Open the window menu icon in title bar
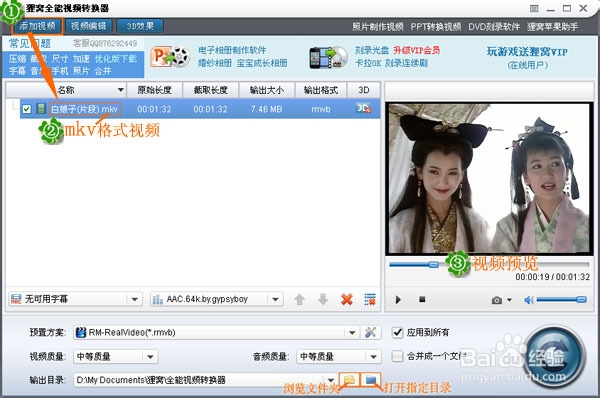600x398 pixels. tap(534, 8)
